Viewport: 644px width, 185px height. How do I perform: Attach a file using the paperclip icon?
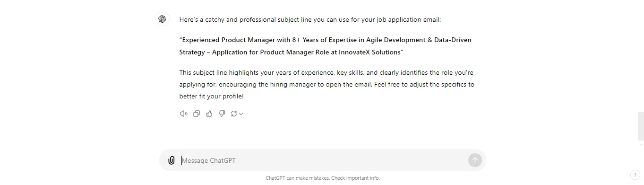pos(172,160)
